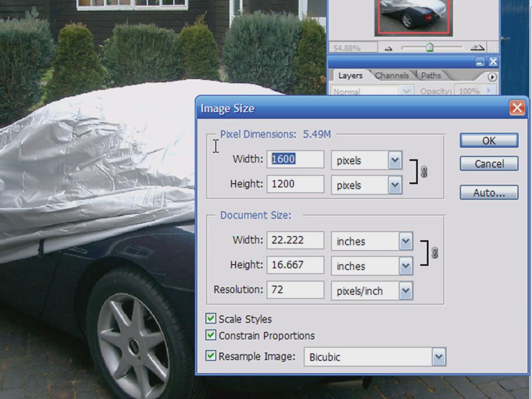Open the pixel Width units dropdown
Image resolution: width=532 pixels, height=399 pixels.
(x=395, y=160)
